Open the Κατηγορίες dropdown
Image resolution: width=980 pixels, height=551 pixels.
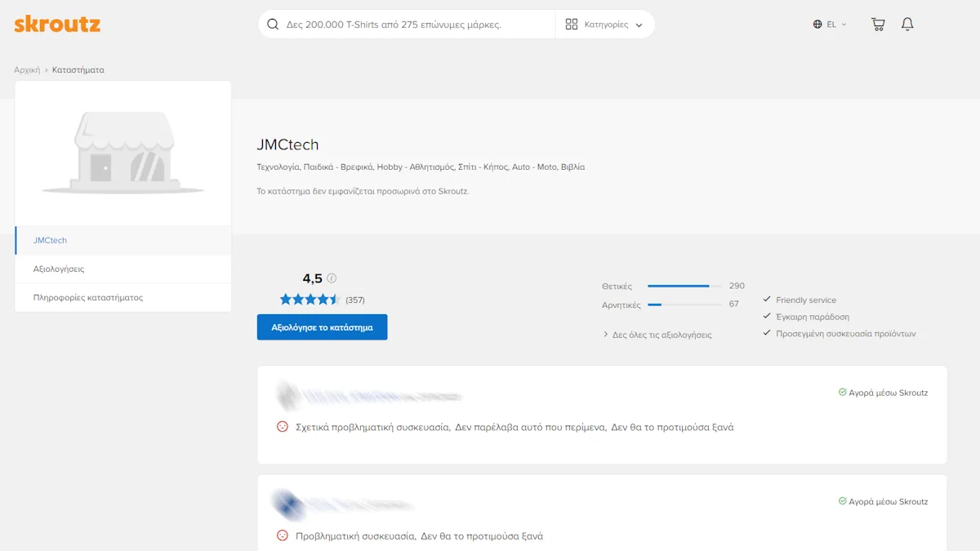tap(604, 24)
